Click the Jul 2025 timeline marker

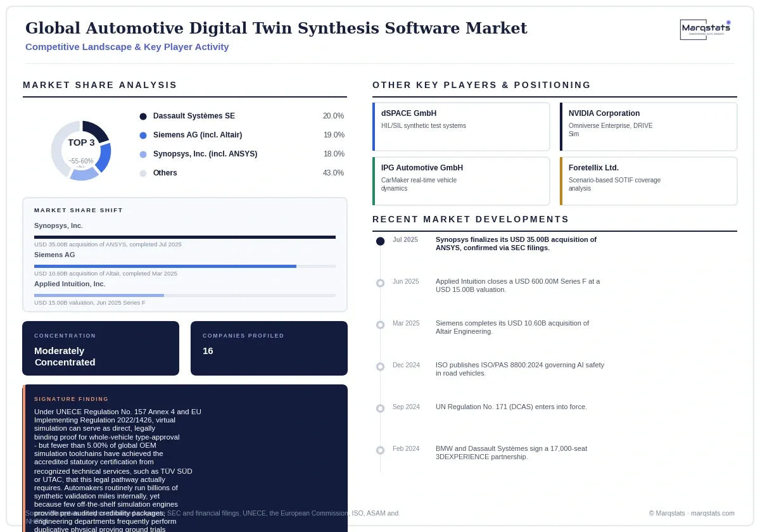(x=380, y=241)
